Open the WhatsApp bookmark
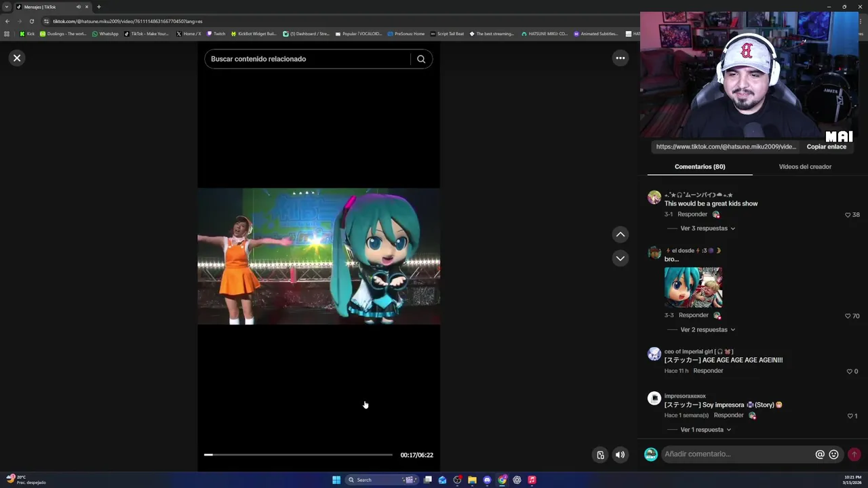This screenshot has height=488, width=868. 105,34
